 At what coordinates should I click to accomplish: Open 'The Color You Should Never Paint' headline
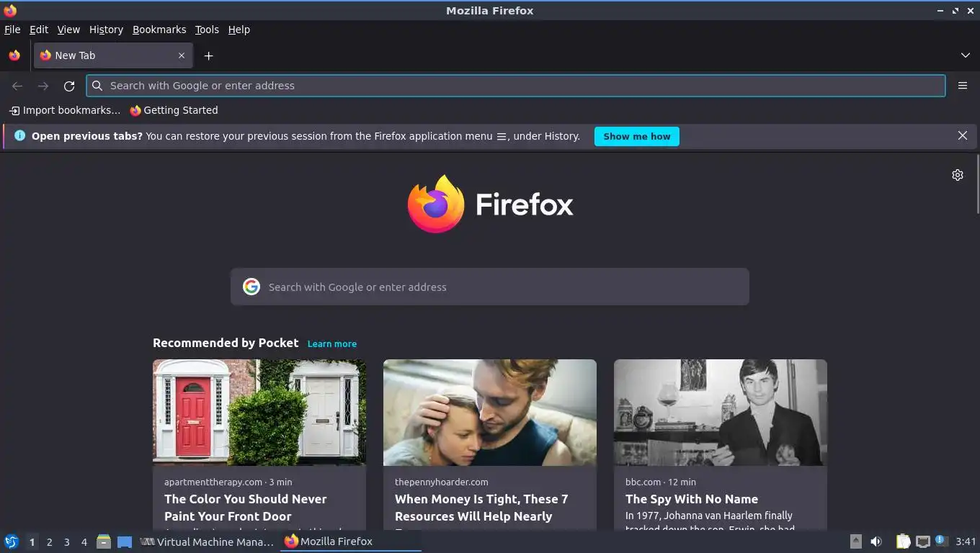(245, 508)
